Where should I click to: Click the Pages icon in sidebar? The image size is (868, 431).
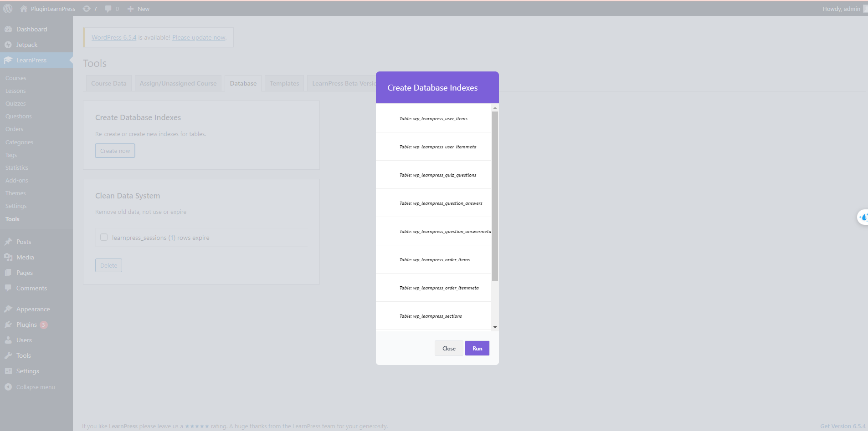8,273
